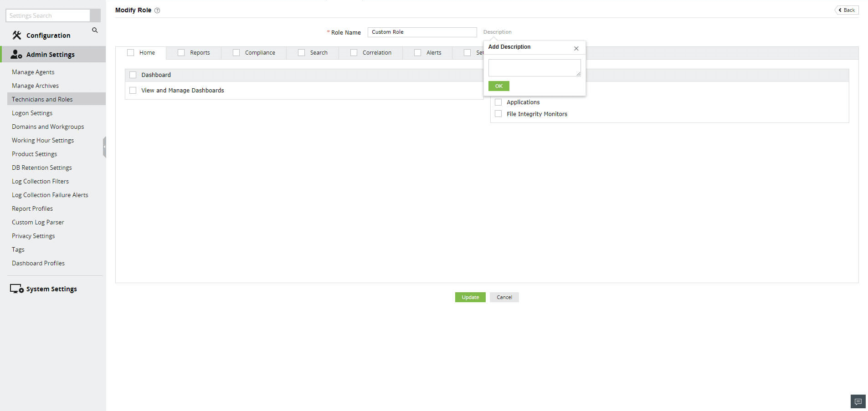Tick the Home tab checkbox
This screenshot has width=868, height=411.
pyautogui.click(x=131, y=53)
